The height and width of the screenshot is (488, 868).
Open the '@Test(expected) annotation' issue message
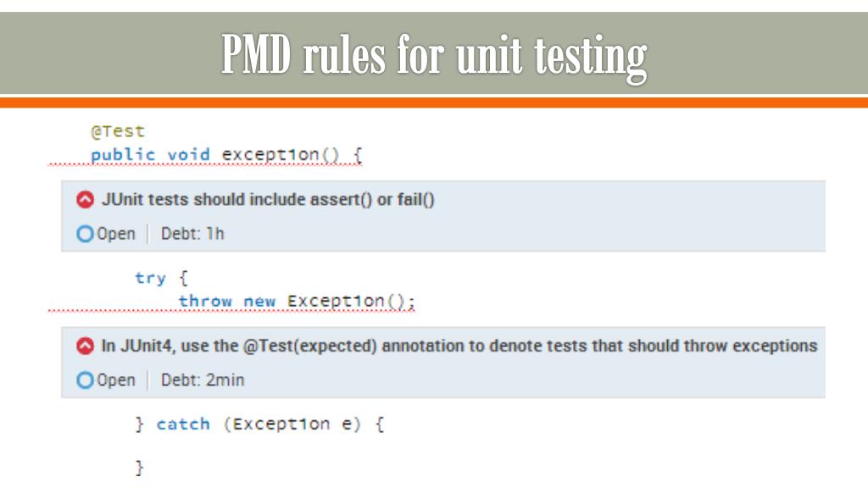[459, 347]
